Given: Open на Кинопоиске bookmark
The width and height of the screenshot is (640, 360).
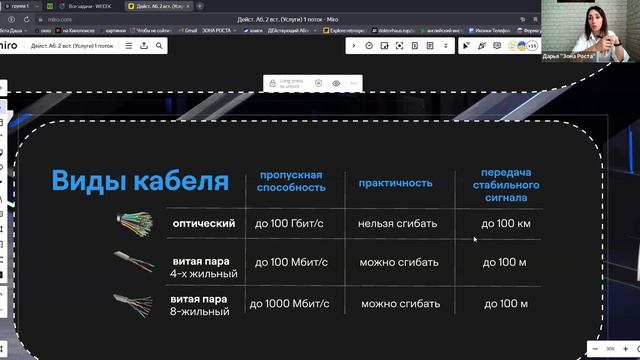Looking at the screenshot, I should click(75, 31).
